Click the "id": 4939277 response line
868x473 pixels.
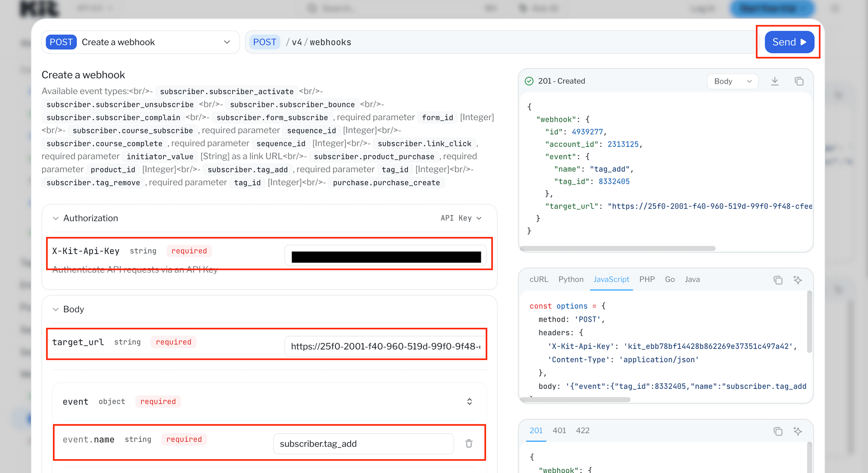pos(576,132)
